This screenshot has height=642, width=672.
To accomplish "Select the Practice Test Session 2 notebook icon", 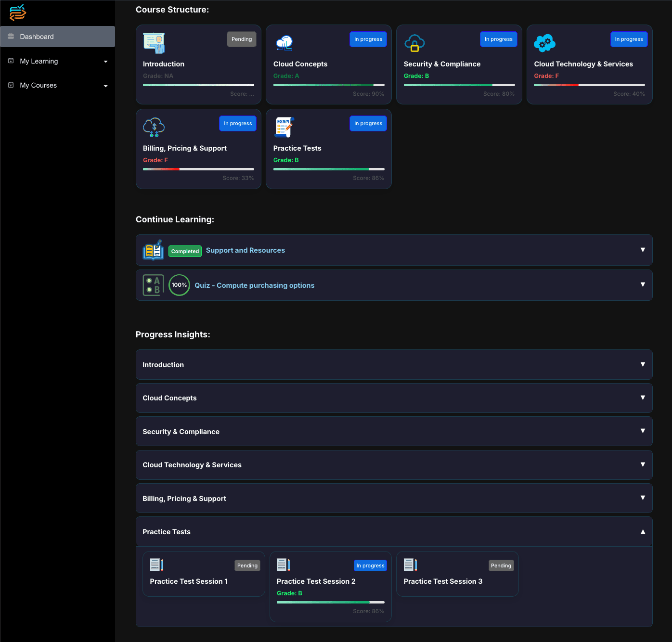I will (283, 565).
